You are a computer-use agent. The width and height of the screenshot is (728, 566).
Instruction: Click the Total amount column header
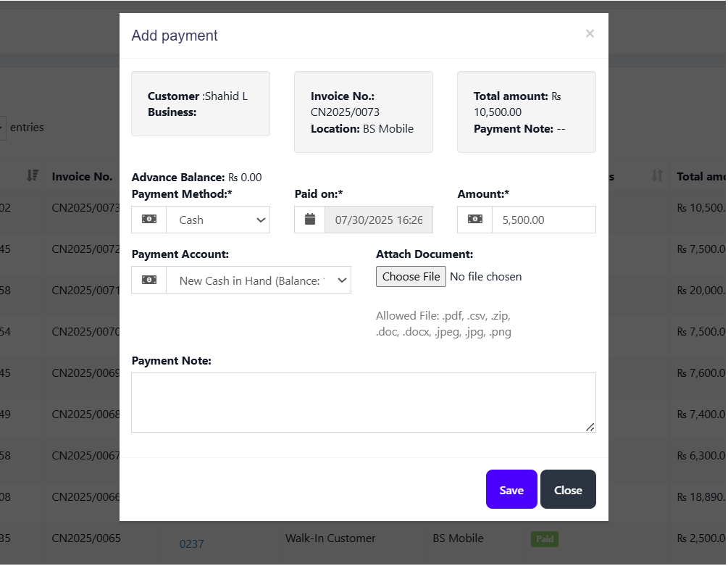pos(701,176)
